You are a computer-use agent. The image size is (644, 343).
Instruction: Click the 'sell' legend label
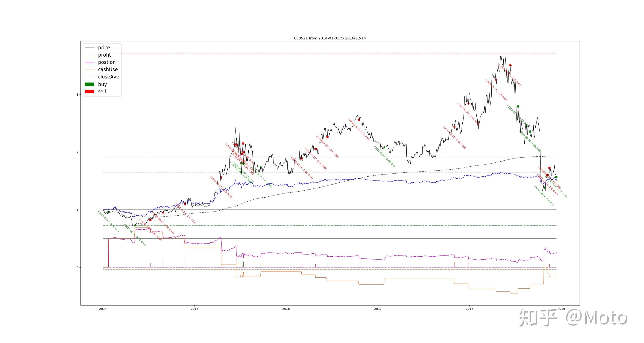point(102,92)
